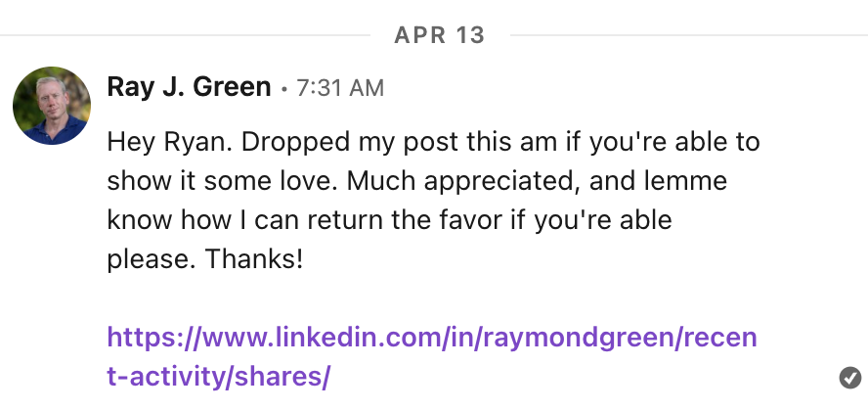Click the Ray J. Green sender name
This screenshot has width=868, height=411.
[x=189, y=87]
